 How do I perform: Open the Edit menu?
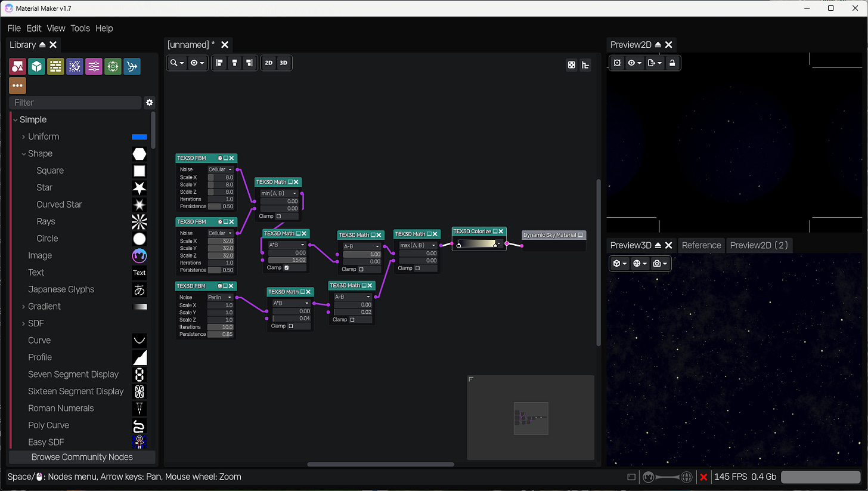pyautogui.click(x=34, y=28)
